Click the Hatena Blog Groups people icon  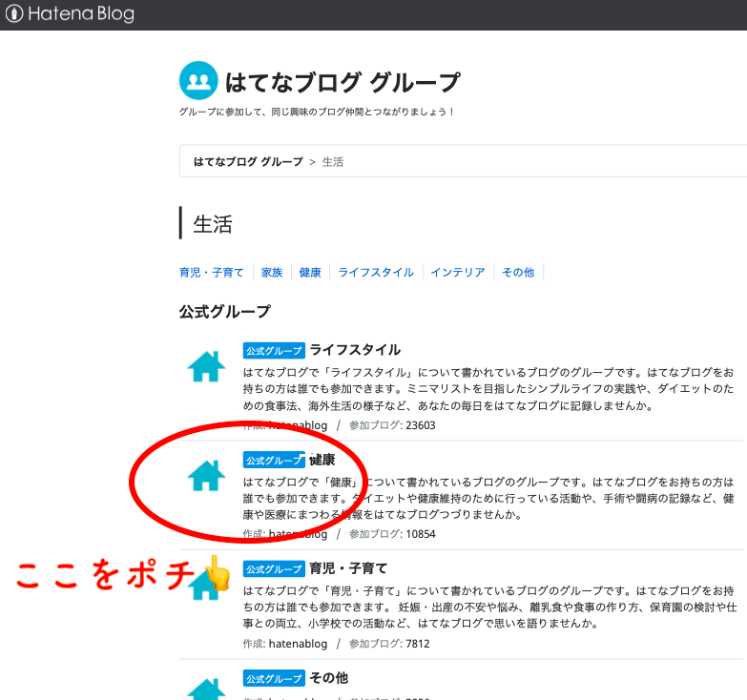198,80
